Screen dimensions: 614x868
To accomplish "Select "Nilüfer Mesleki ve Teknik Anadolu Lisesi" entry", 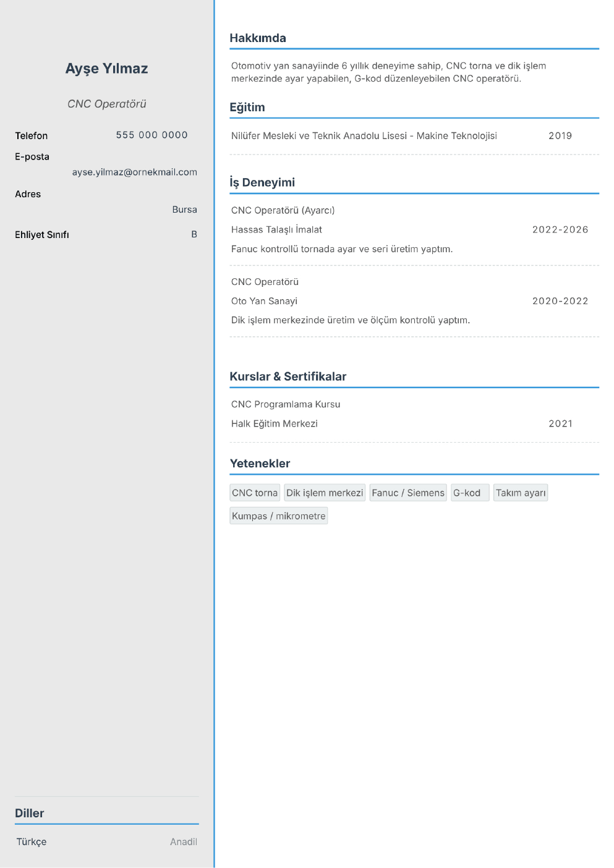I will [364, 135].
